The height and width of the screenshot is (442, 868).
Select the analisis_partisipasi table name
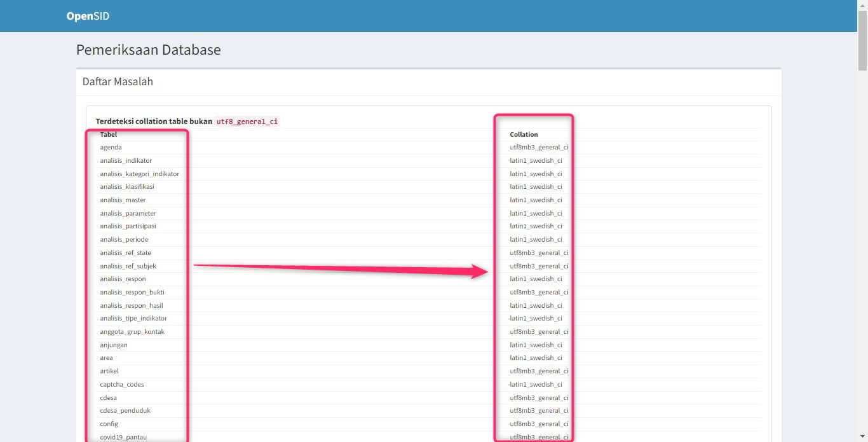tap(128, 226)
